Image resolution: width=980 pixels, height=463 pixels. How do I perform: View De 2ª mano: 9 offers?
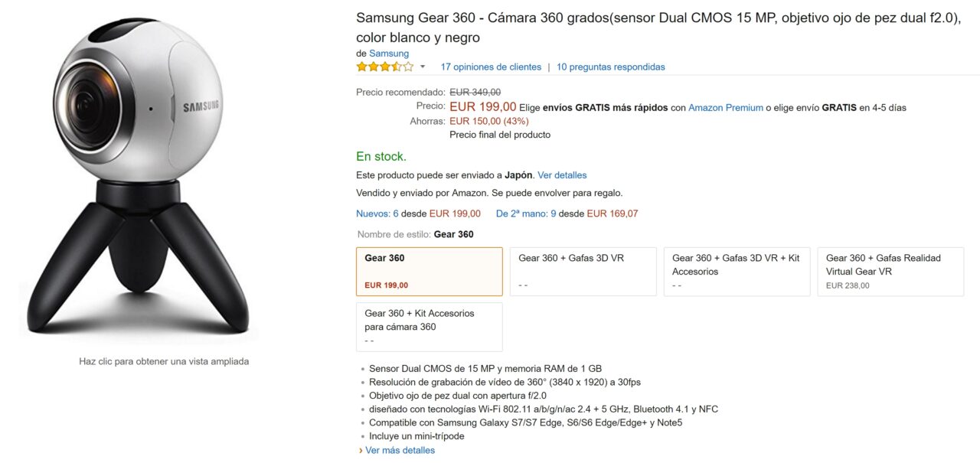click(526, 214)
